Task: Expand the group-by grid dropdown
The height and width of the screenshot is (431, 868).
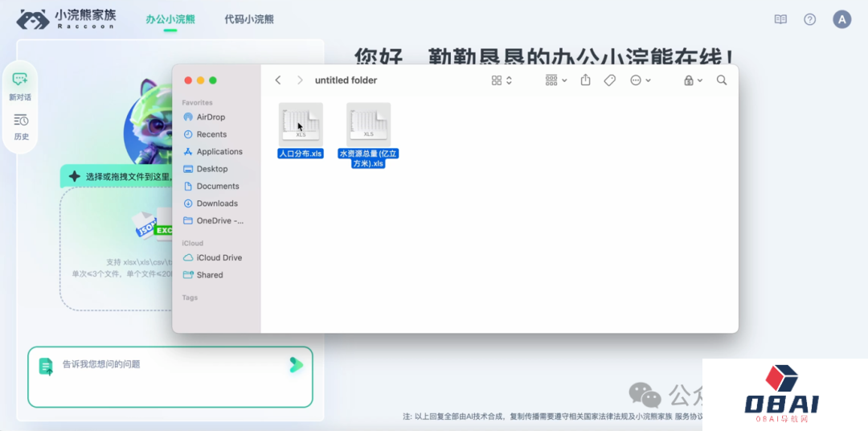Action: (x=556, y=80)
